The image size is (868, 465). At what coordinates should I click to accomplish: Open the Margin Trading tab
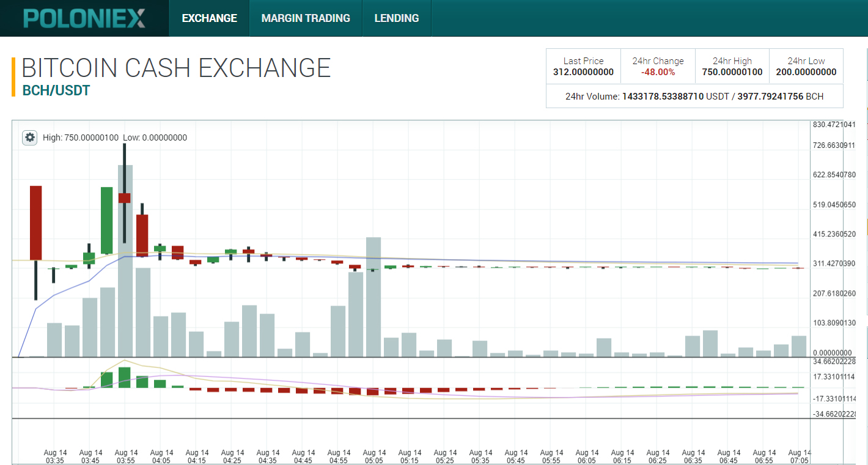click(x=306, y=18)
